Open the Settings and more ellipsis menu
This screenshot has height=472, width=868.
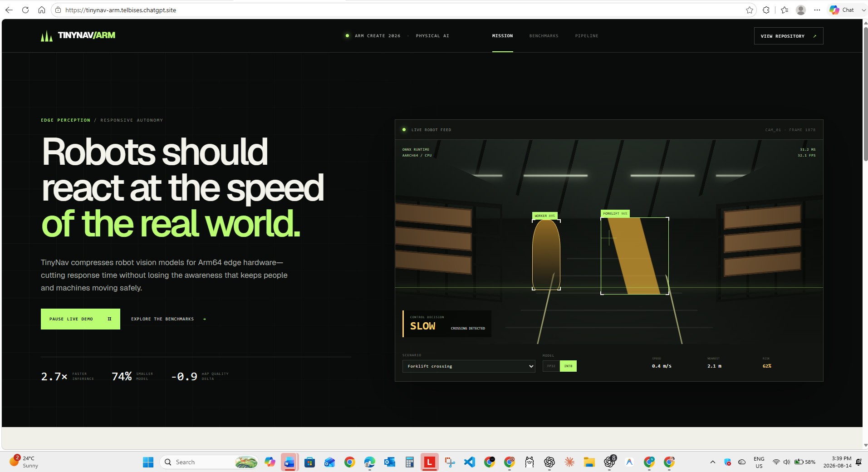(817, 10)
